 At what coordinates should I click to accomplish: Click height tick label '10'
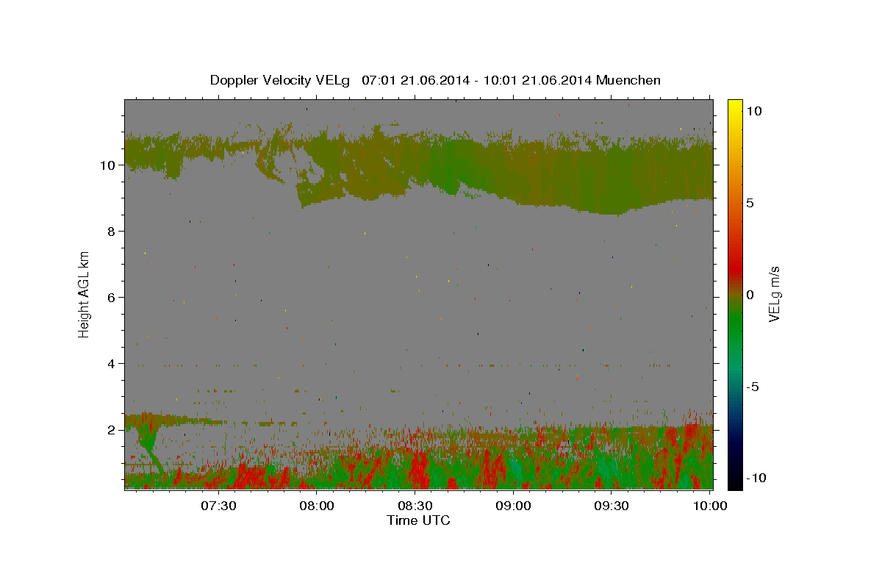(x=108, y=165)
